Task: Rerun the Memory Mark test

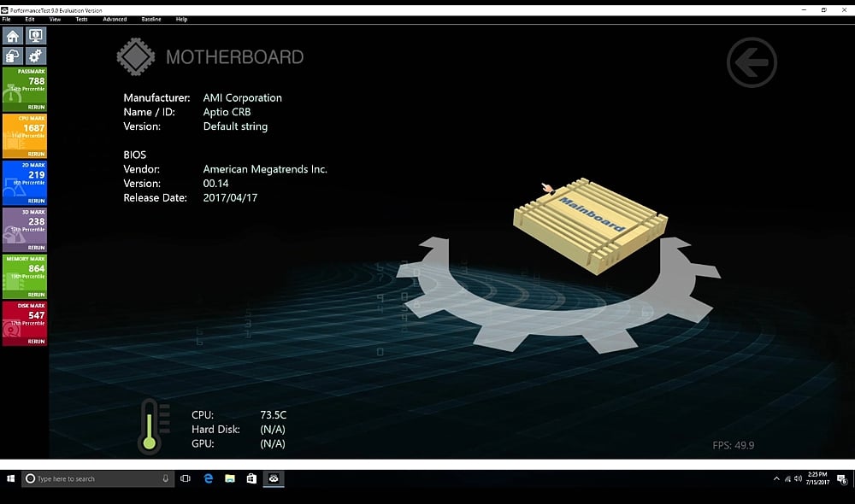Action: [x=37, y=295]
